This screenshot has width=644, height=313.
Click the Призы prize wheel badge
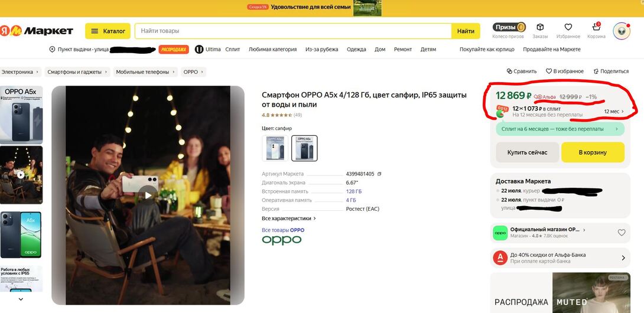(x=509, y=27)
